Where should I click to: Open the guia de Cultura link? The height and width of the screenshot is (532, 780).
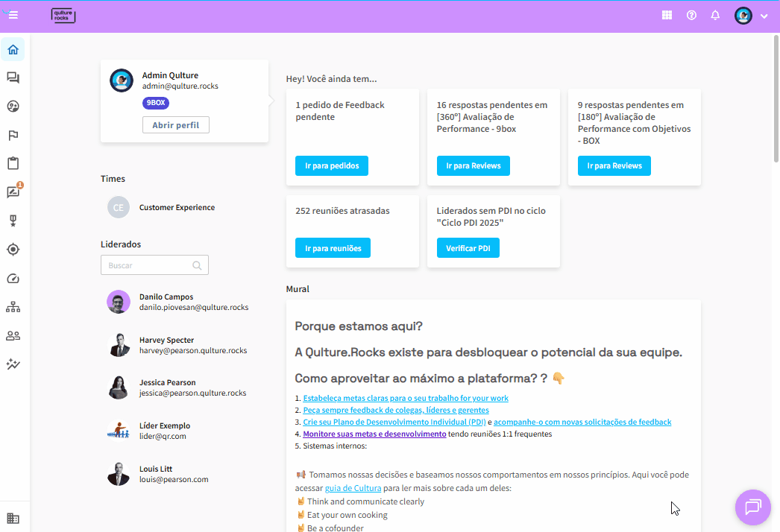pyautogui.click(x=353, y=488)
